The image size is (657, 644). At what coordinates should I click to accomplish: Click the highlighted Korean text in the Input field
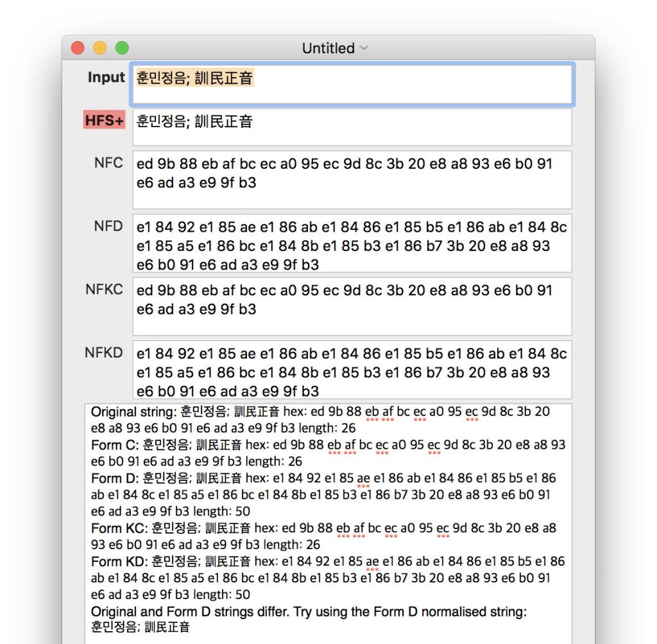point(195,78)
